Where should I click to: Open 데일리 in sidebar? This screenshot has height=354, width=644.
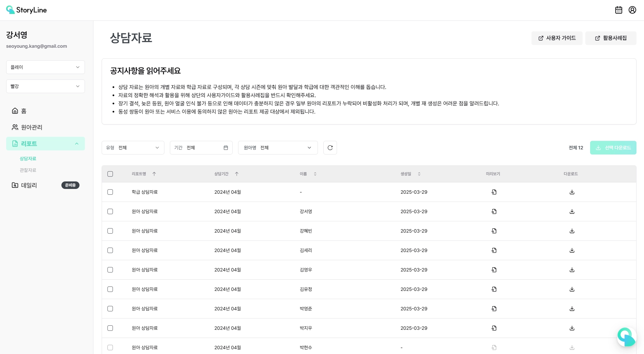(45, 185)
